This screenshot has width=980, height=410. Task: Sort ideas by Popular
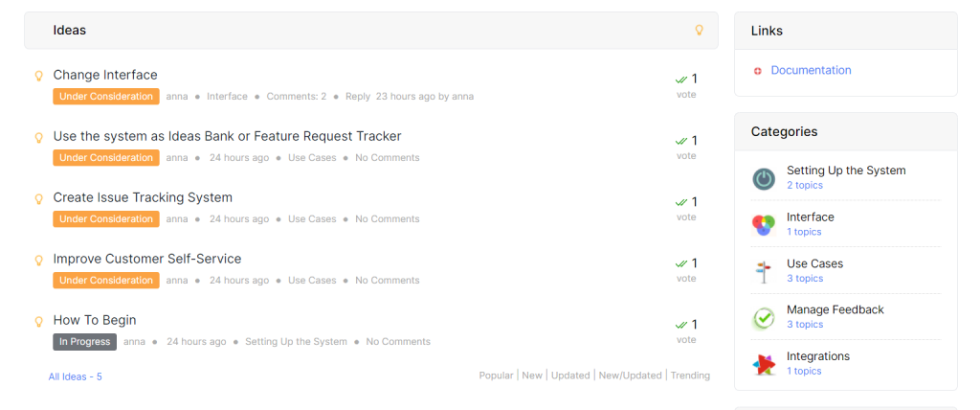click(497, 376)
